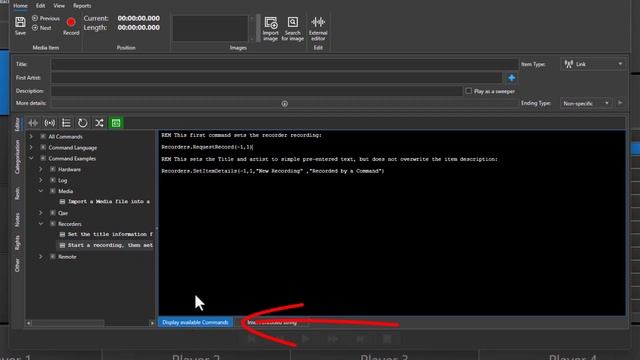This screenshot has width=640, height=360.
Task: Select 'Import a Media file into a' example
Action: coord(105,202)
